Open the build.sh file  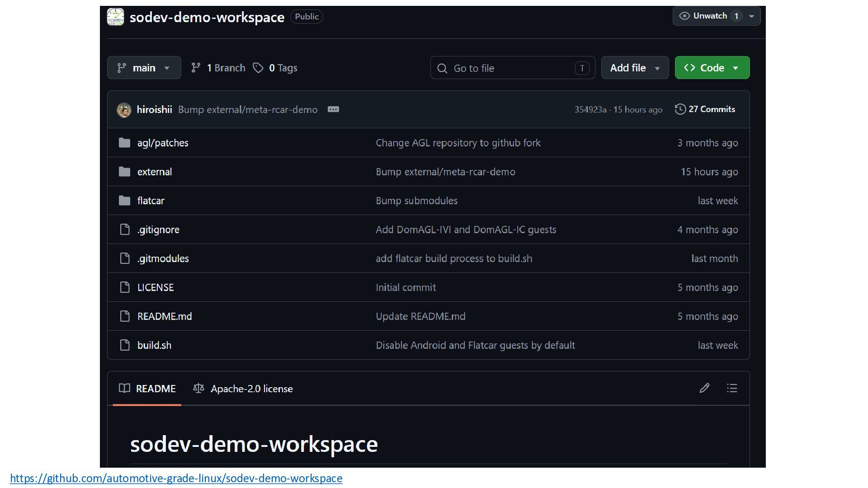(x=154, y=345)
